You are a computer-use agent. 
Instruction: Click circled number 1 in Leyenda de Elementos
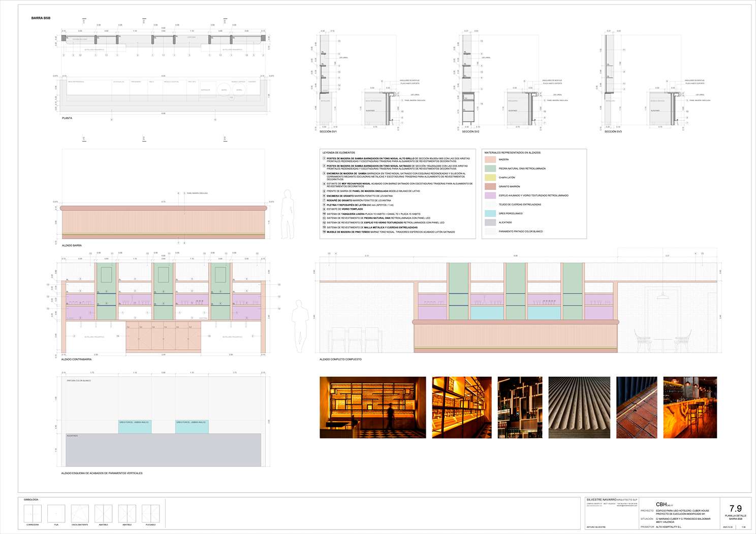click(x=324, y=158)
